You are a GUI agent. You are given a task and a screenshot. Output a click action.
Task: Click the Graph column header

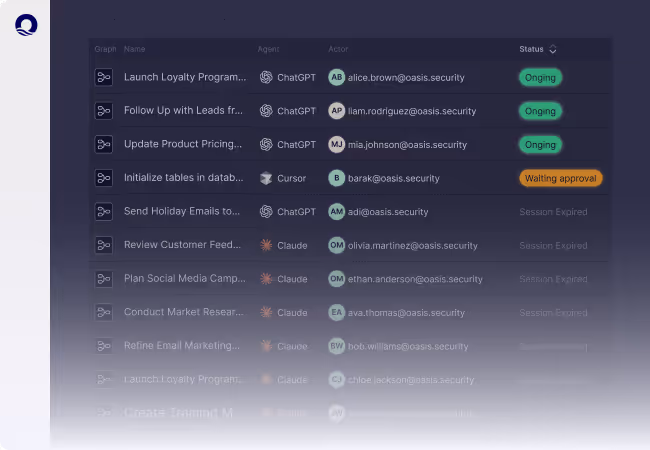pyautogui.click(x=105, y=49)
